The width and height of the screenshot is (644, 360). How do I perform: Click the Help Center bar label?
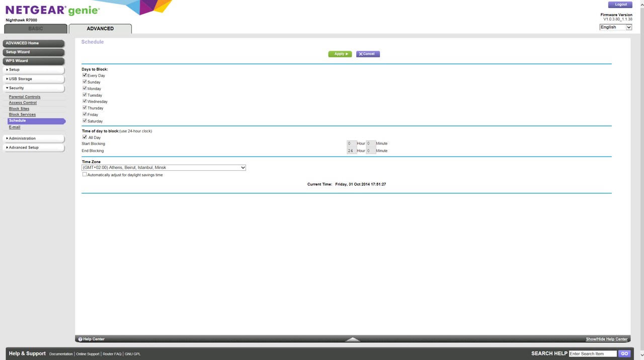point(94,339)
